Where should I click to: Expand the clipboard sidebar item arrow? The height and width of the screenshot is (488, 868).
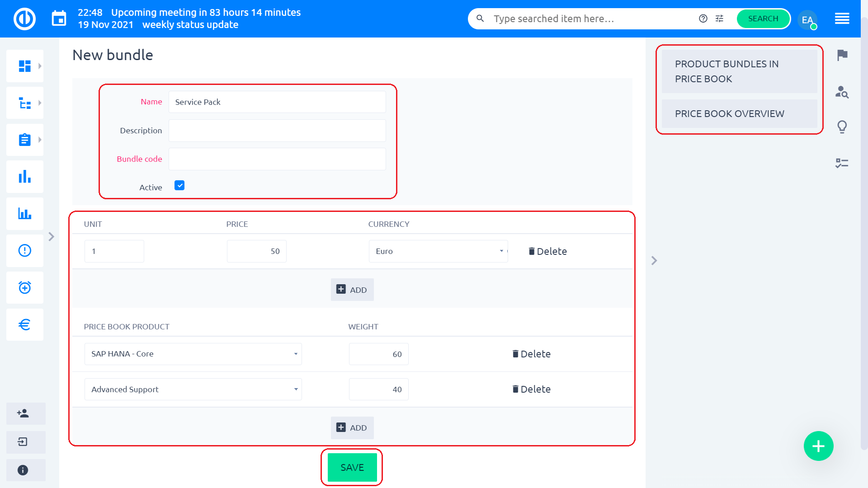[x=40, y=140]
